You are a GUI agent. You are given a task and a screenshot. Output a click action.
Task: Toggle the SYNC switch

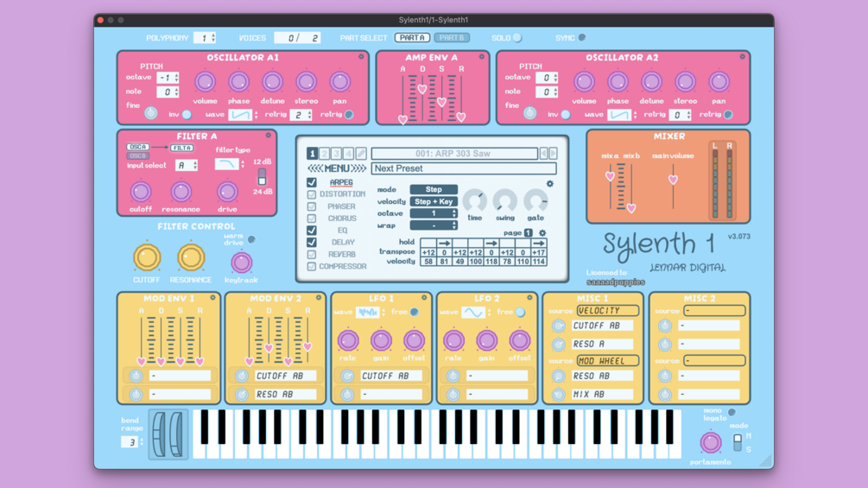tap(582, 38)
